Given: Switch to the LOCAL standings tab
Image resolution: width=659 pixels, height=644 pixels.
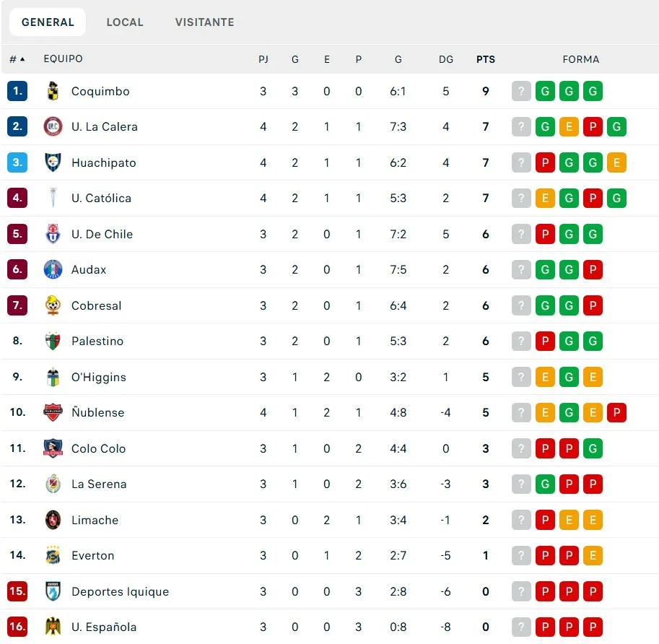Looking at the screenshot, I should [125, 22].
